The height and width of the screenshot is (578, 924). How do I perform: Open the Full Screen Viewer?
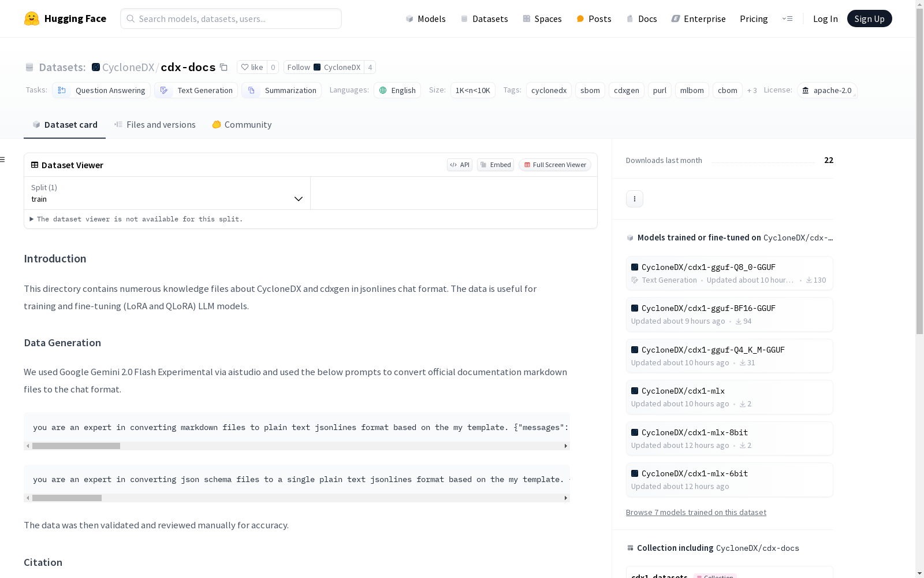(x=555, y=165)
